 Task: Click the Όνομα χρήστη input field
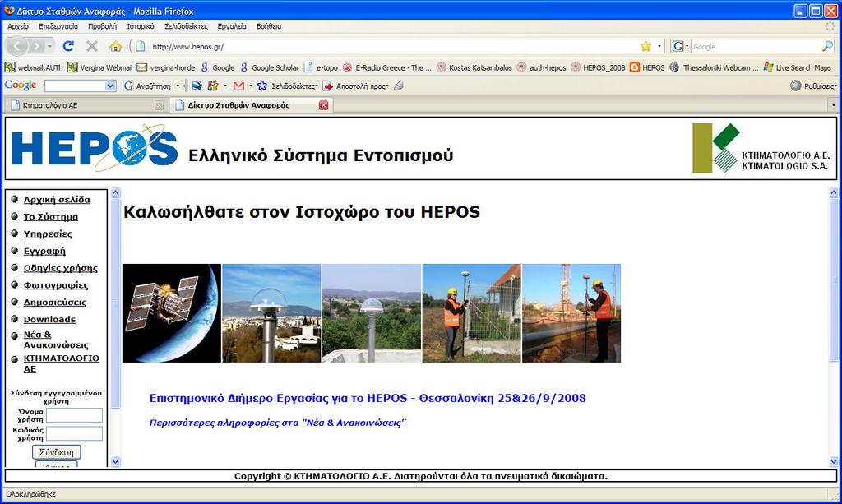point(74,415)
